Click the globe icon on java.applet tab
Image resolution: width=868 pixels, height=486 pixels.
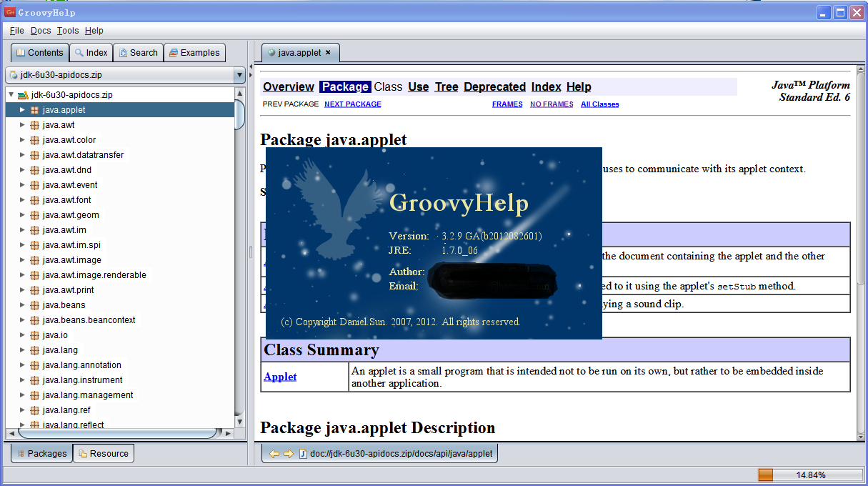271,53
